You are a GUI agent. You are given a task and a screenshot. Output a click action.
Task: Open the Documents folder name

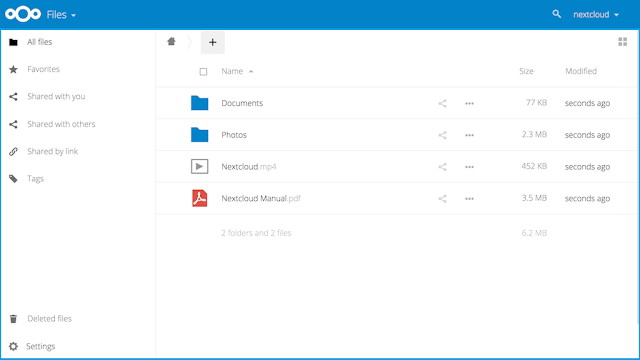[x=242, y=103]
